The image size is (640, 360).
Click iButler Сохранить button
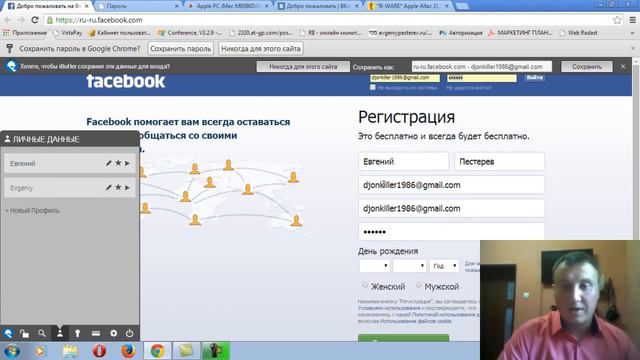(587, 67)
